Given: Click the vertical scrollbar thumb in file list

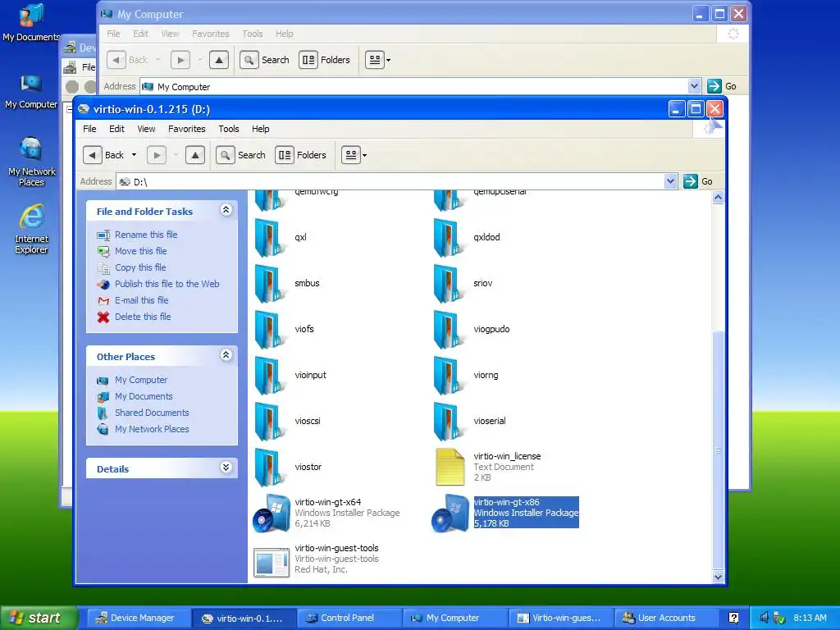Looking at the screenshot, I should [719, 449].
